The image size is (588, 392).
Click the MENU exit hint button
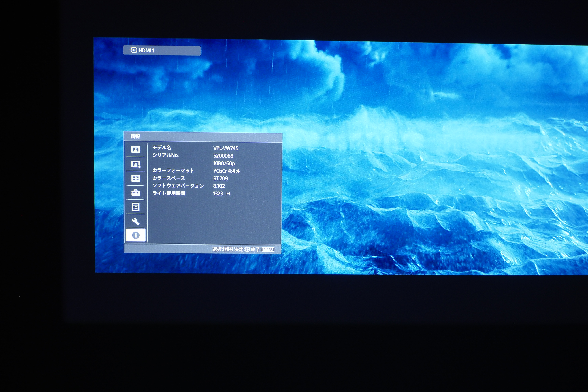pos(268,250)
